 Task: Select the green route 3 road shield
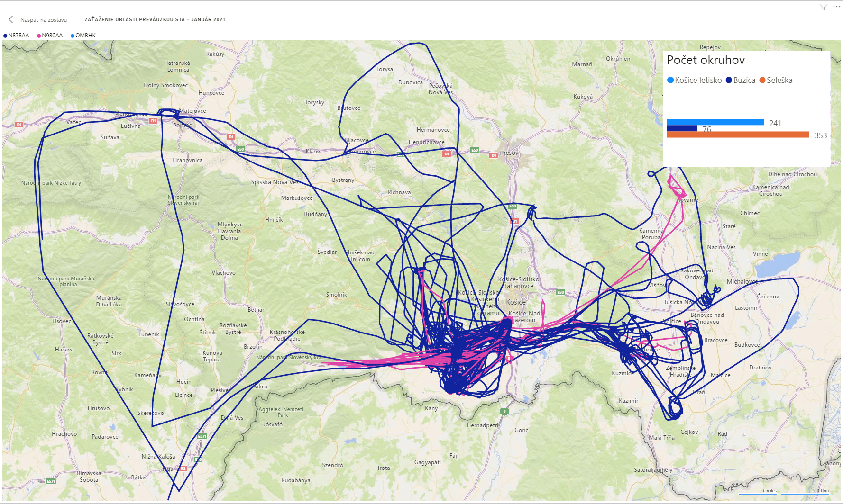[x=504, y=411]
